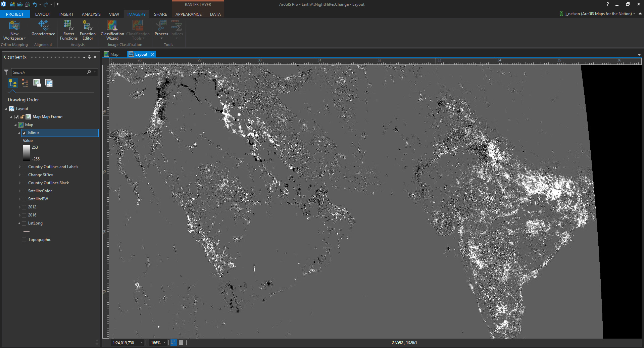Enable the Country Outlines and Labels layer
The image size is (644, 348).
pos(24,167)
